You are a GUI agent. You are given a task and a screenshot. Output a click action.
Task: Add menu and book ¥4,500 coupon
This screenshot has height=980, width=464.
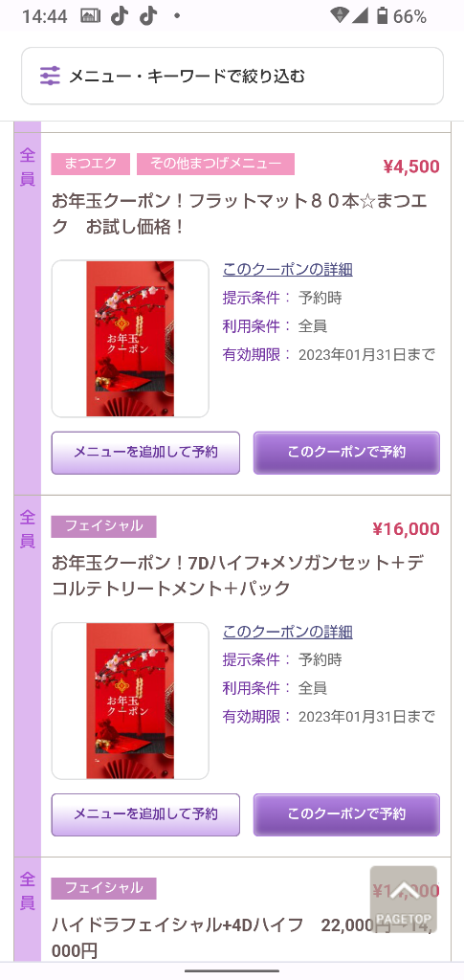point(145,453)
